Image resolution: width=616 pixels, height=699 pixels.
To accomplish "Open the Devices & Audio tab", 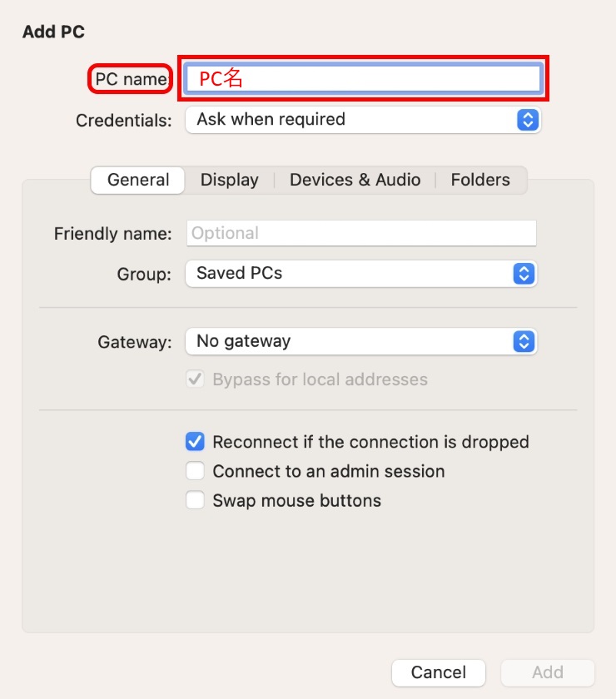I will coord(355,180).
